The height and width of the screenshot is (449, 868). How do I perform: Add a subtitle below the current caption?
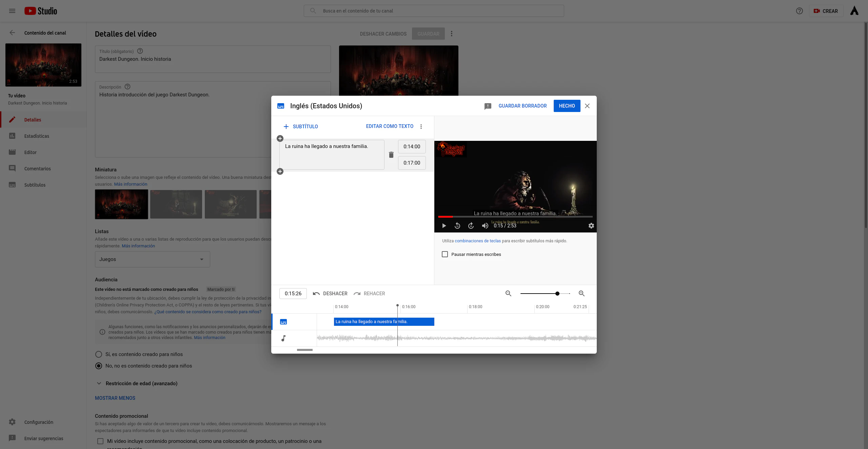280,171
